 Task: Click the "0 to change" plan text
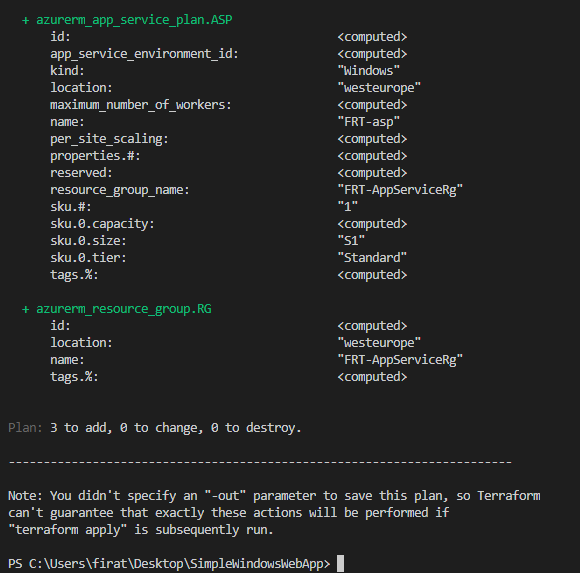click(x=161, y=428)
